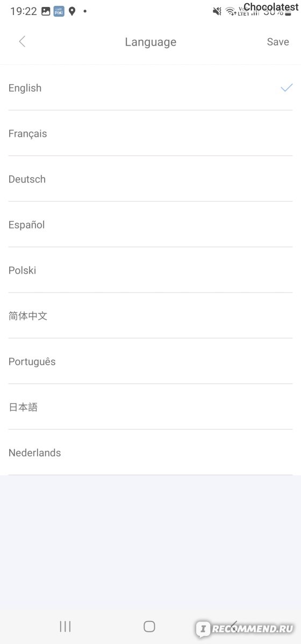
Task: Tap the Language page title
Action: pyautogui.click(x=150, y=42)
